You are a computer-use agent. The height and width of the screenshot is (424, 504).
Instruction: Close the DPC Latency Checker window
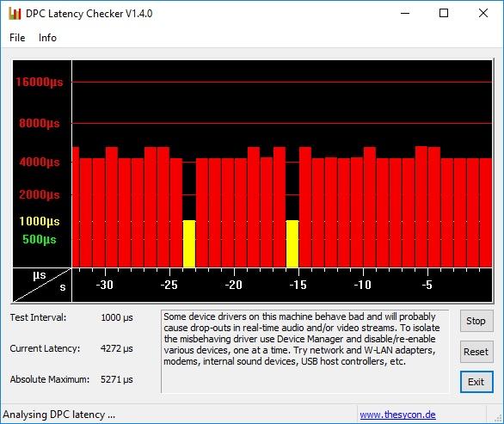click(483, 13)
